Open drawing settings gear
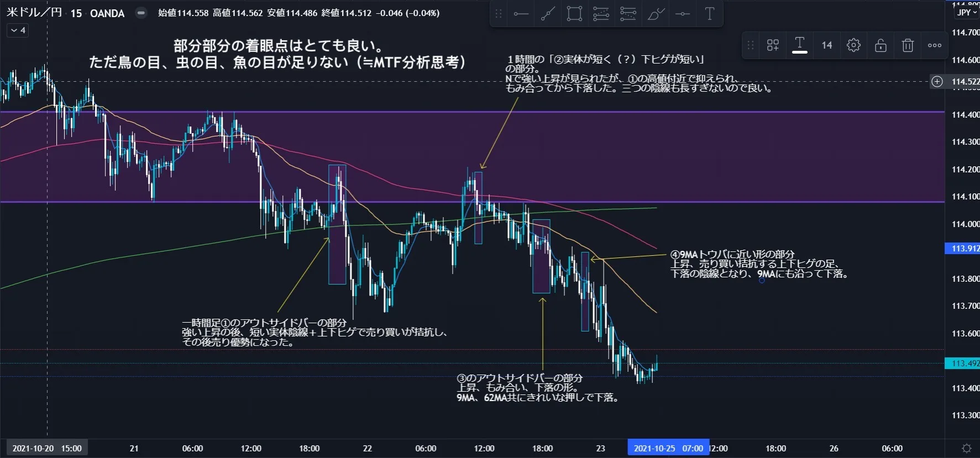Screen dimensions: 980x458 pyautogui.click(x=853, y=45)
